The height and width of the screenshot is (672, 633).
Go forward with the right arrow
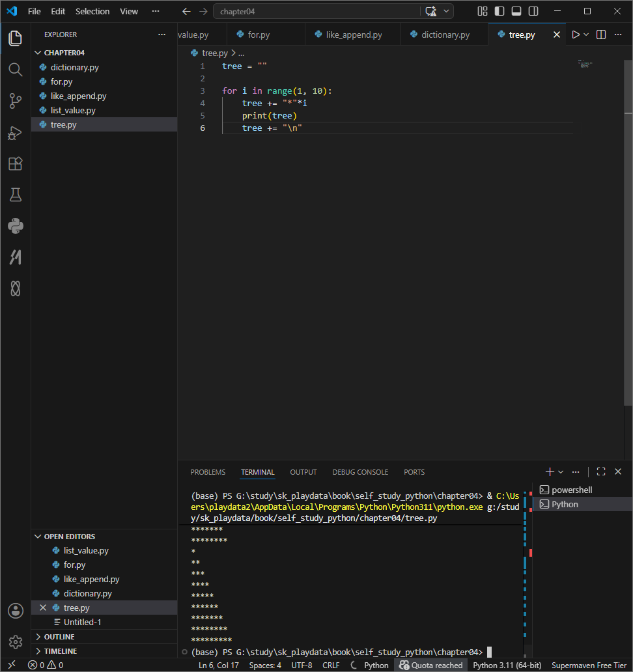(203, 12)
